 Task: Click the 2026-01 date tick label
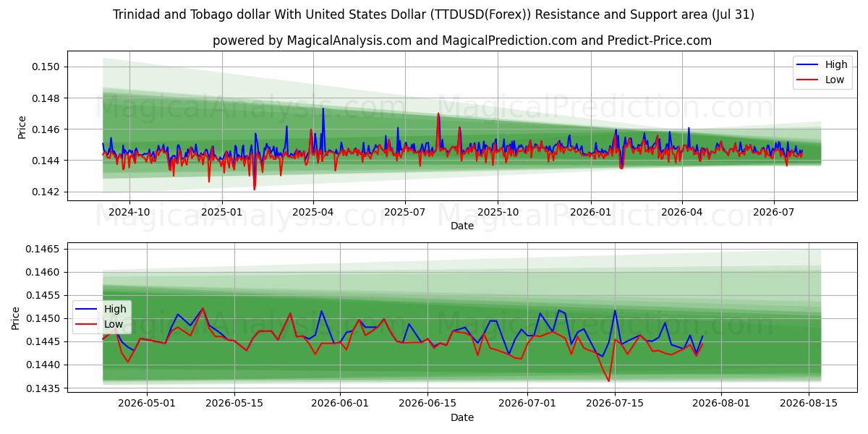[x=590, y=213]
